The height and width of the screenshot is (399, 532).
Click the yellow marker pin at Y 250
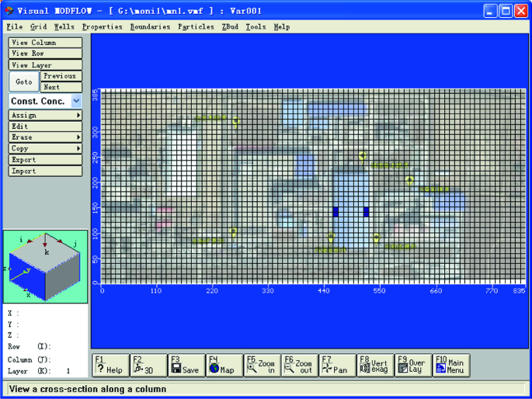click(x=363, y=157)
